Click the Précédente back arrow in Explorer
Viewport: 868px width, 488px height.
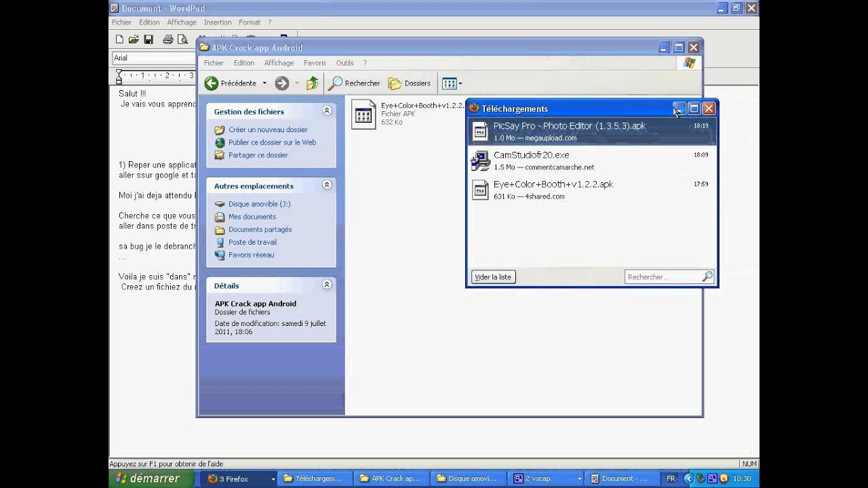point(212,83)
